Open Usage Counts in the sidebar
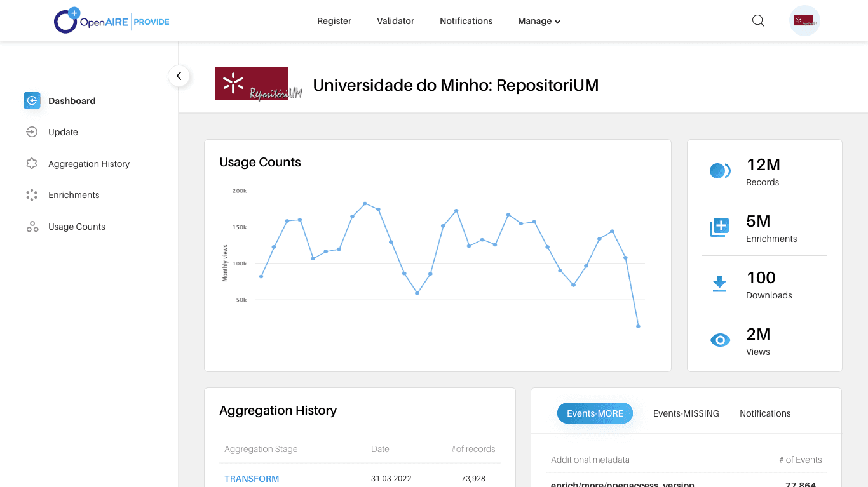The image size is (868, 487). point(77,227)
